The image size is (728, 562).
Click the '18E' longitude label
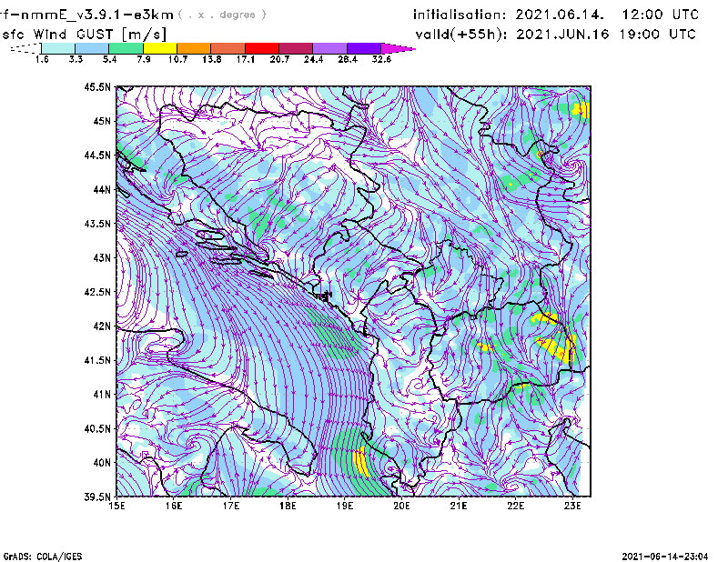click(x=288, y=506)
